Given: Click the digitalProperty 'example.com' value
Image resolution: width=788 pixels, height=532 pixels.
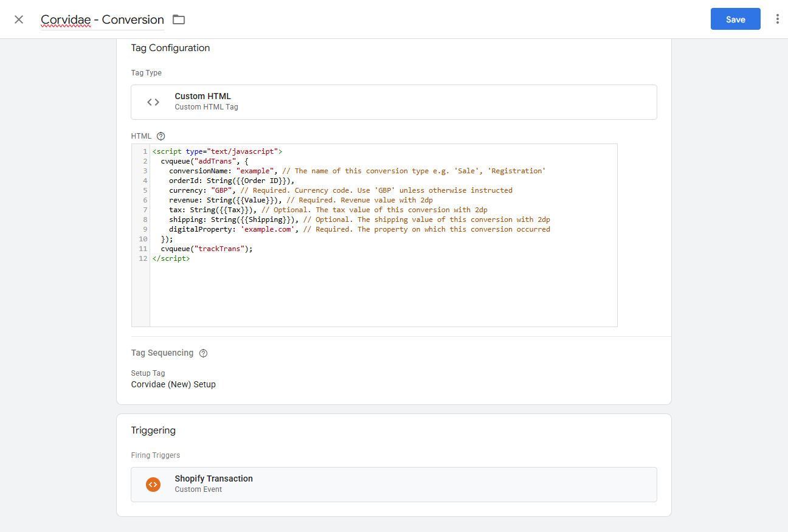Looking at the screenshot, I should point(266,229).
